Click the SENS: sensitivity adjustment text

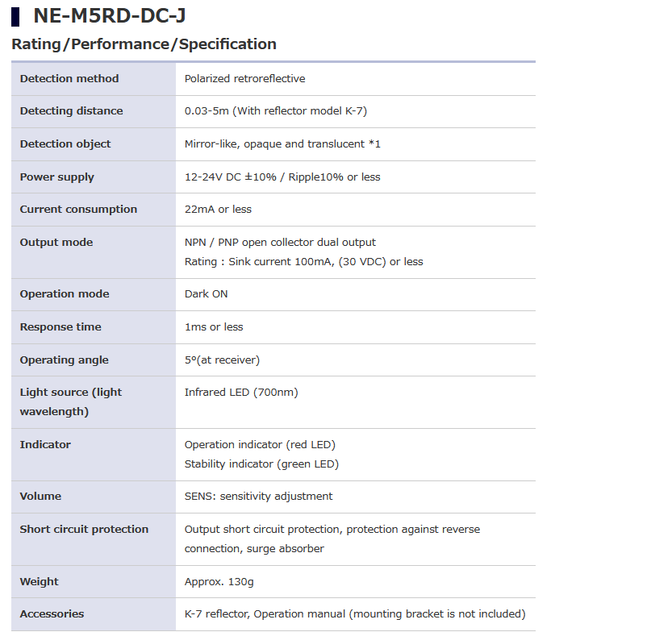click(x=258, y=497)
